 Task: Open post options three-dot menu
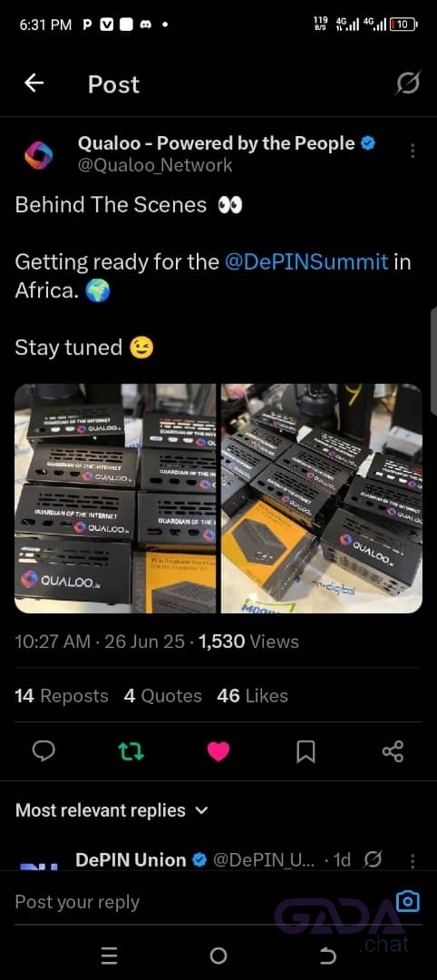pyautogui.click(x=413, y=152)
